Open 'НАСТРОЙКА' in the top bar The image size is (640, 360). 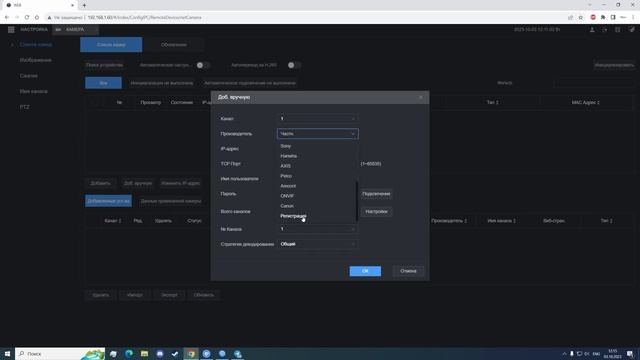coord(34,29)
